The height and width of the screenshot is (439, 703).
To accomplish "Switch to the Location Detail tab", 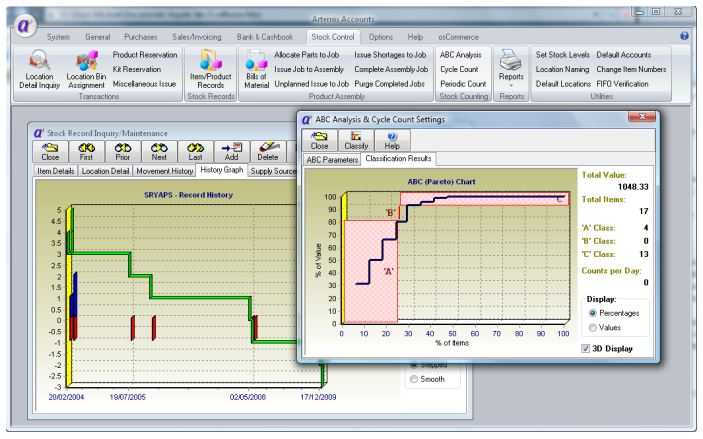I will tap(105, 171).
